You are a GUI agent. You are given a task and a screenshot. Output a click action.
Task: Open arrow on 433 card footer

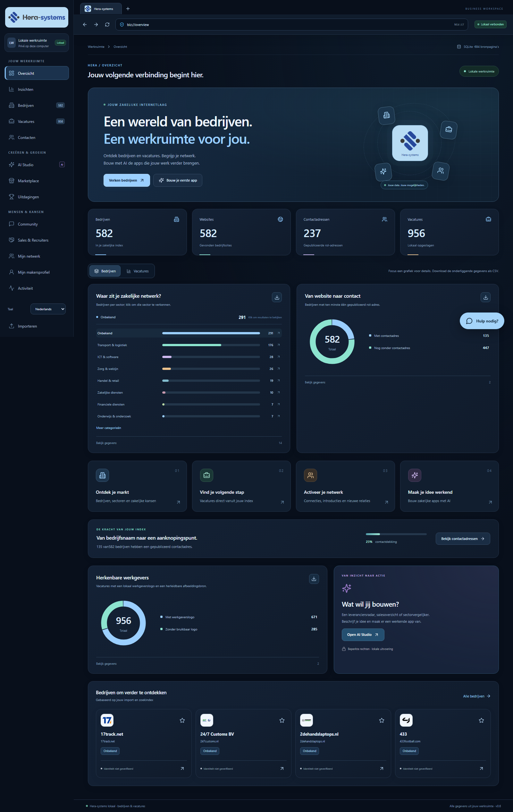[x=481, y=768]
